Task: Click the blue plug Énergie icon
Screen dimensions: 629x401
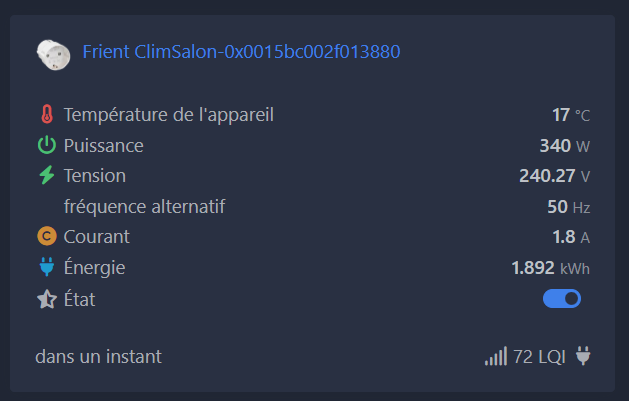Action: coord(46,268)
